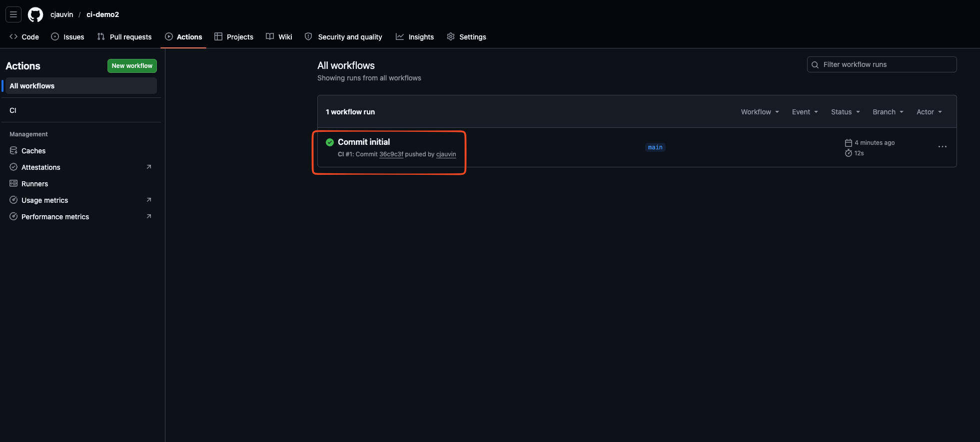Image resolution: width=980 pixels, height=442 pixels.
Task: Click the green success check icon
Action: pyautogui.click(x=330, y=142)
